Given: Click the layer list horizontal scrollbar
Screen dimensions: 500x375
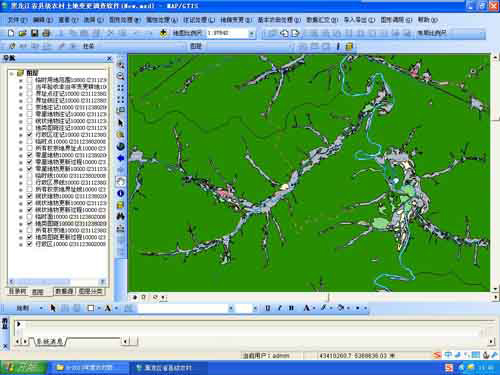Looking at the screenshot, I should tap(57, 282).
